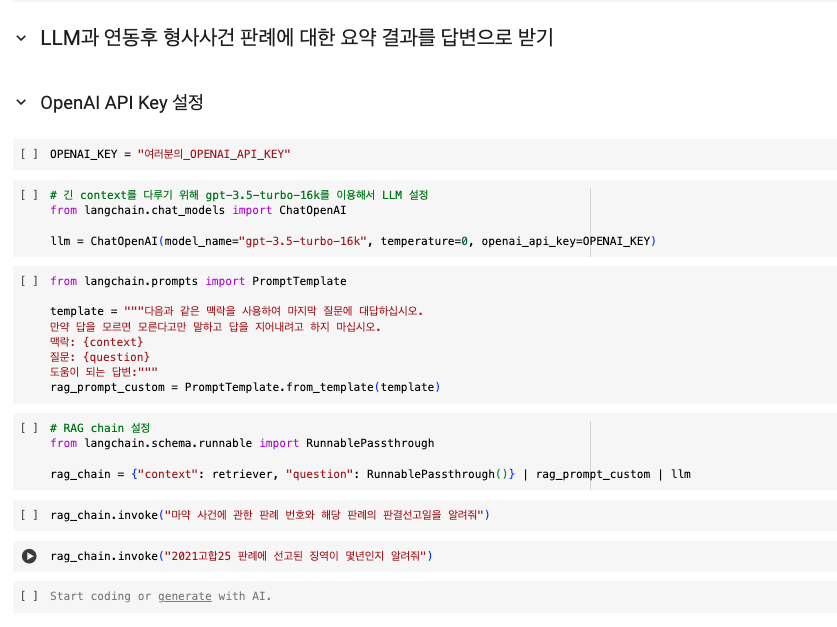The image size is (837, 627).
Task: Click openai_api_key=OPENAI_KEY argument
Action: 566,241
